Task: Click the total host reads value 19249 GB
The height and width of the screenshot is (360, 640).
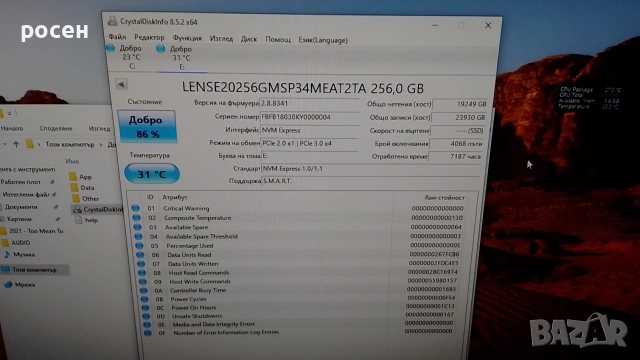Action: (x=460, y=104)
